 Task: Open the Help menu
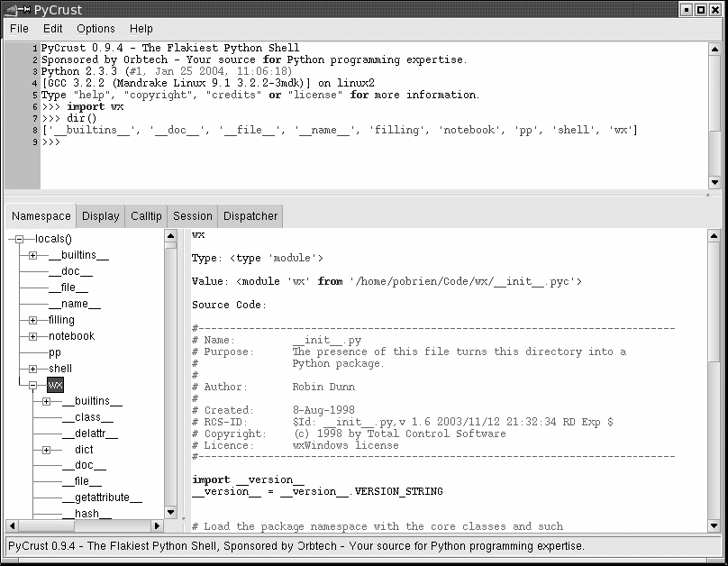[141, 29]
